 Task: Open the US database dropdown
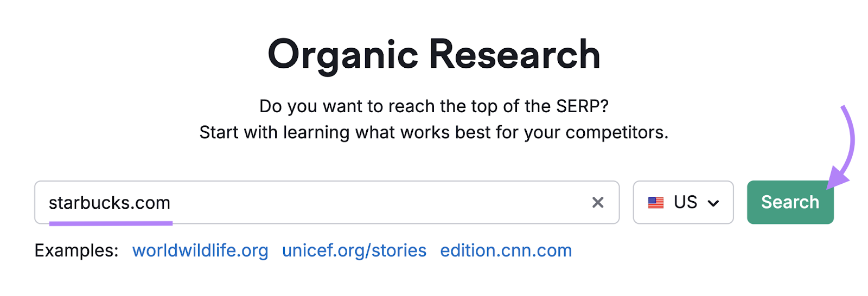(x=682, y=202)
